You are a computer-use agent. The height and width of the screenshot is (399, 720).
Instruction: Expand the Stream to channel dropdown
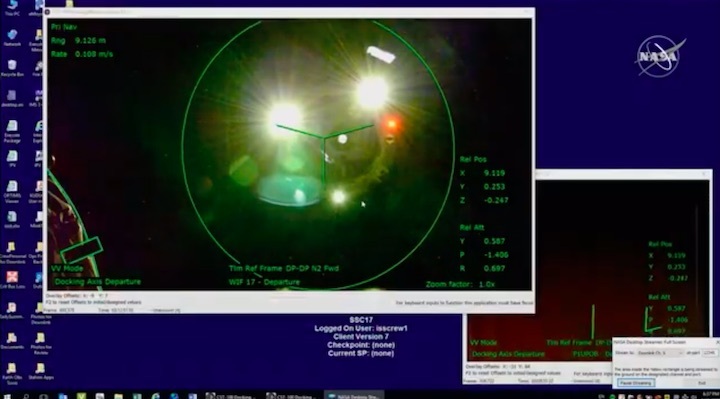tap(660, 353)
